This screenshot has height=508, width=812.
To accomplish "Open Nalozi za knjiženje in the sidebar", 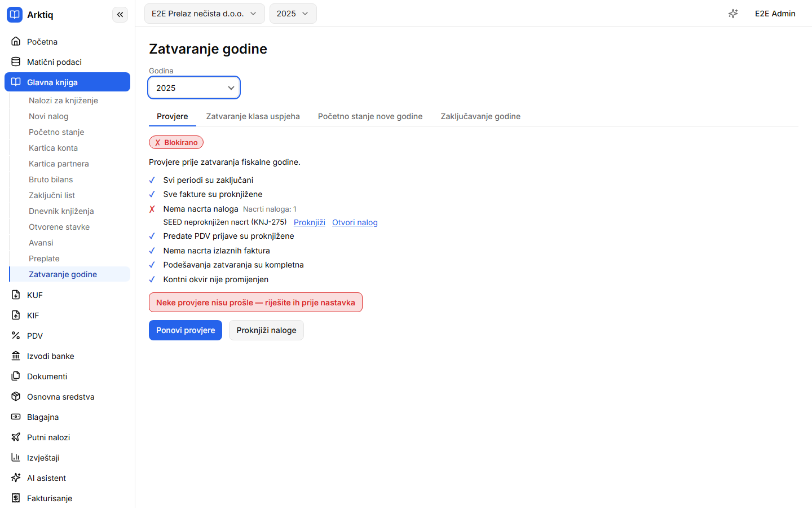I will (70, 100).
